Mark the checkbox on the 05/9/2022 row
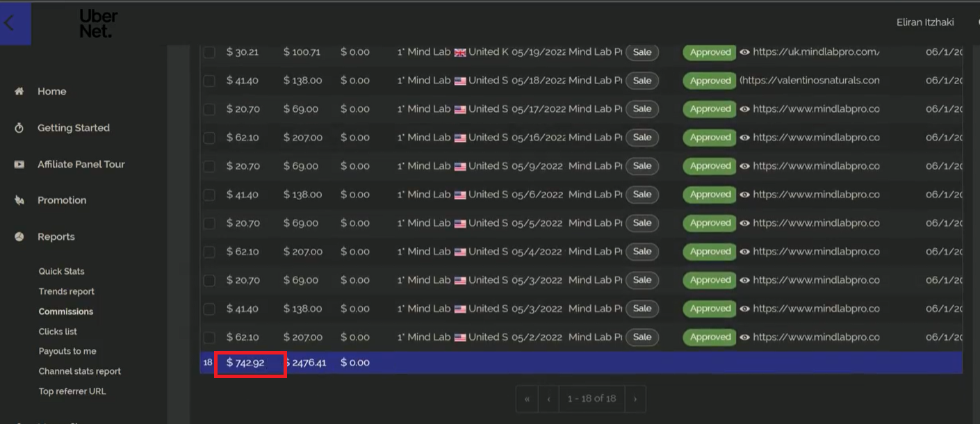980x424 pixels. (209, 166)
